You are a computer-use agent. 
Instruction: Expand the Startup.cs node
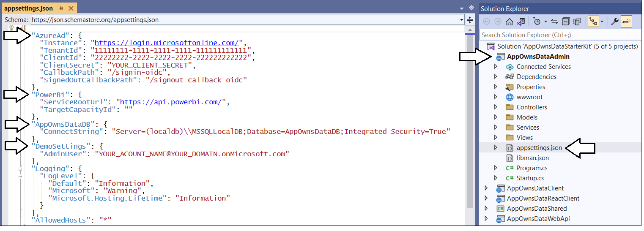point(496,178)
